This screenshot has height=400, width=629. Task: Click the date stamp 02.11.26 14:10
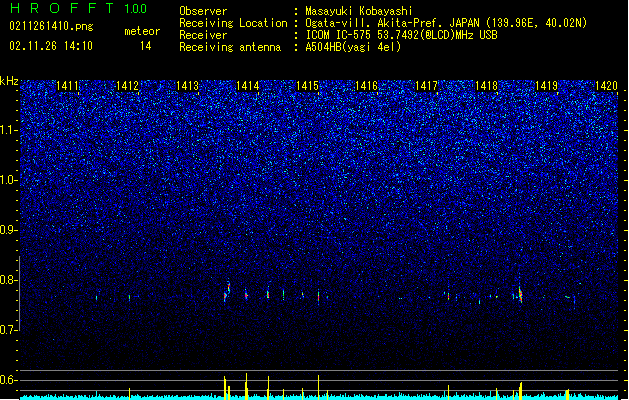pos(51,46)
